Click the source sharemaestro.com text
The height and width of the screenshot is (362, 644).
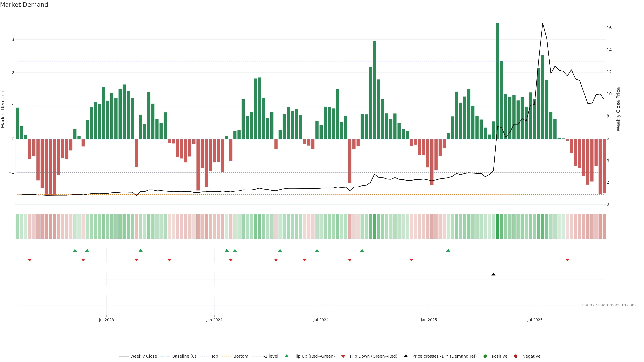pyautogui.click(x=609, y=305)
